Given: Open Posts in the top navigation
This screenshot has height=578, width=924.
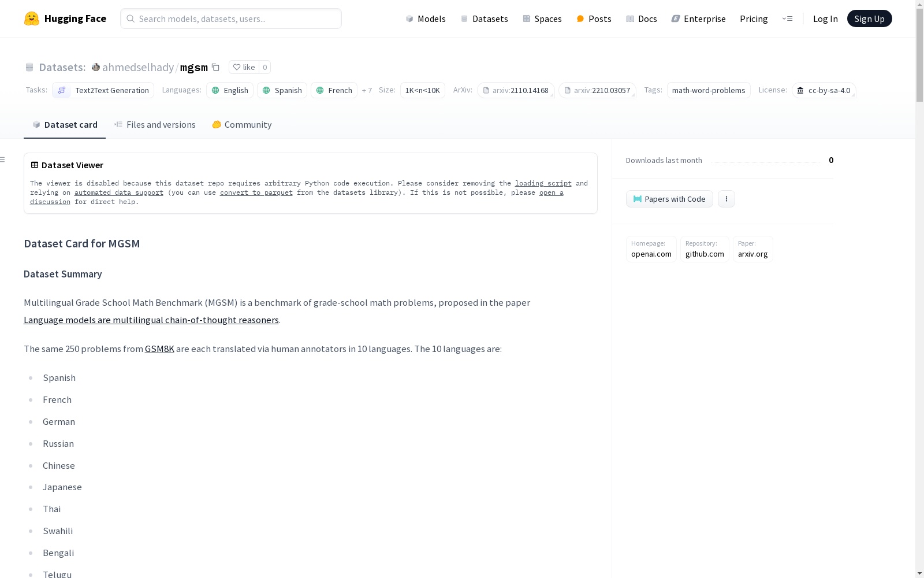Looking at the screenshot, I should 594,18.
